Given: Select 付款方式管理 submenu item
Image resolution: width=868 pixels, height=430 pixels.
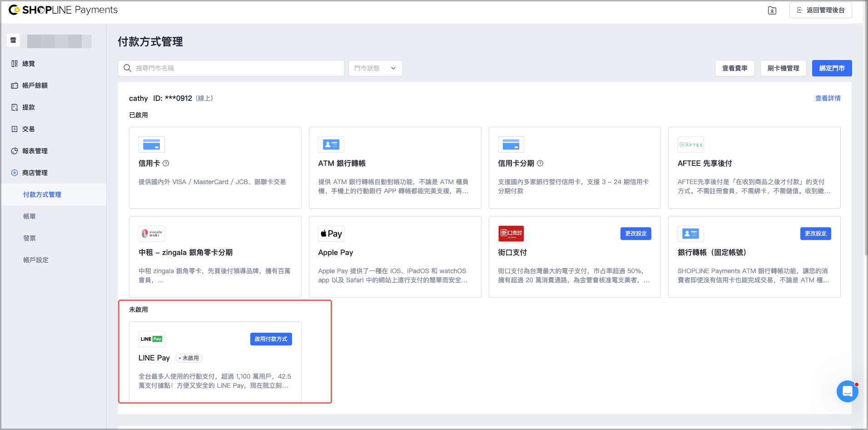Looking at the screenshot, I should coord(54,195).
